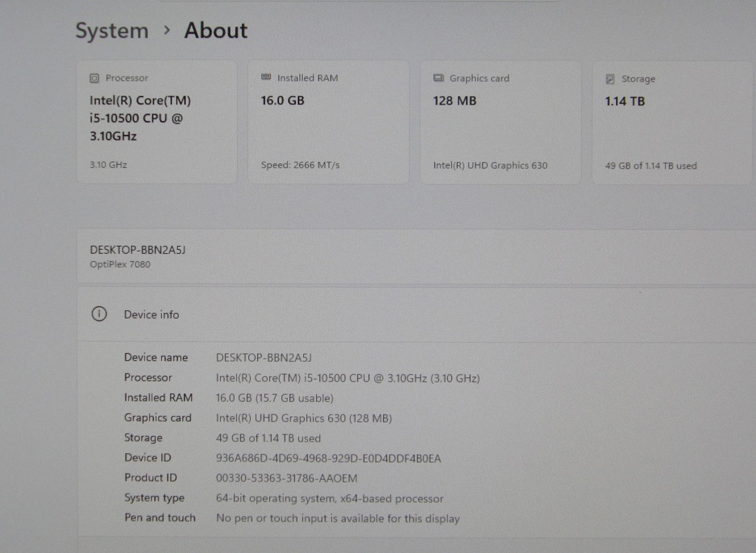756x553 pixels.
Task: Collapse the Device info section
Action: (x=416, y=315)
